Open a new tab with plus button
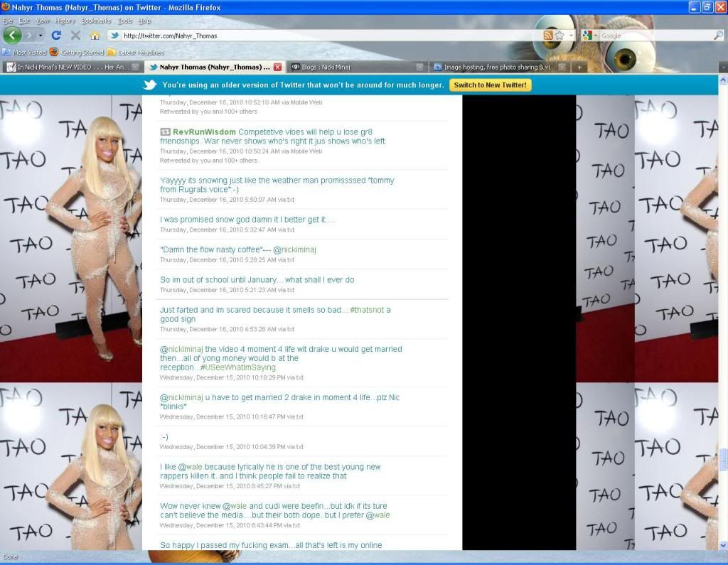The width and height of the screenshot is (728, 565). tap(579, 67)
